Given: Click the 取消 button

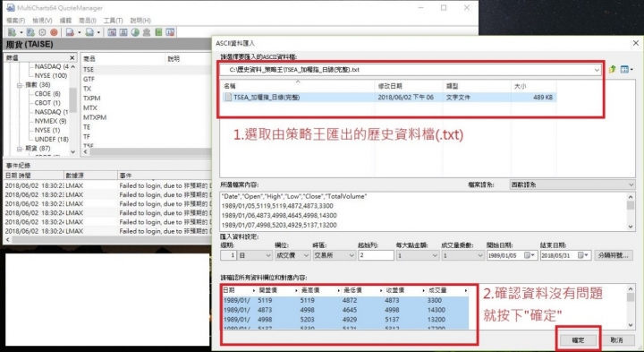Looking at the screenshot, I should [x=616, y=340].
